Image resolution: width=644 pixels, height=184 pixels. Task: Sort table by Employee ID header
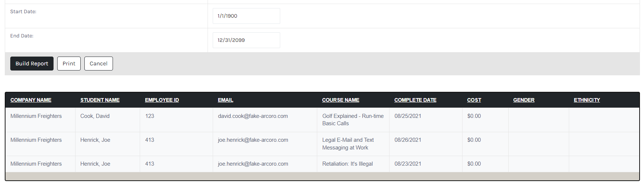pyautogui.click(x=162, y=100)
